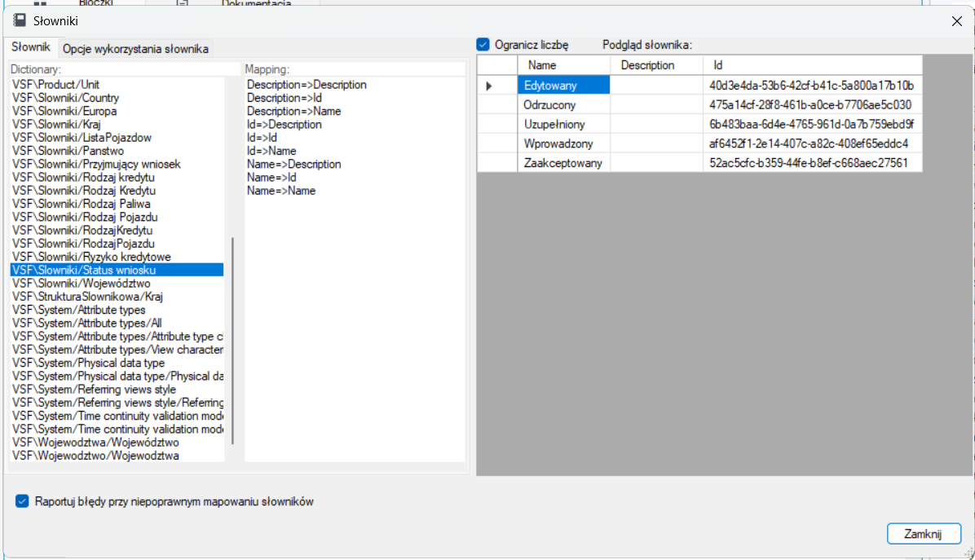Select mapping 'Name=>Name'

281,191
